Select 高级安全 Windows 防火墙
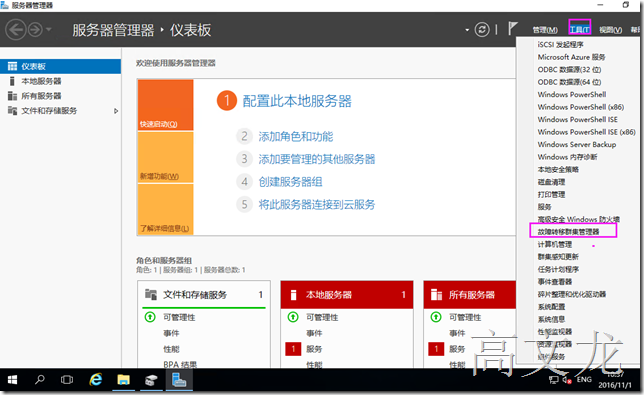This screenshot has width=644, height=395. [578, 219]
